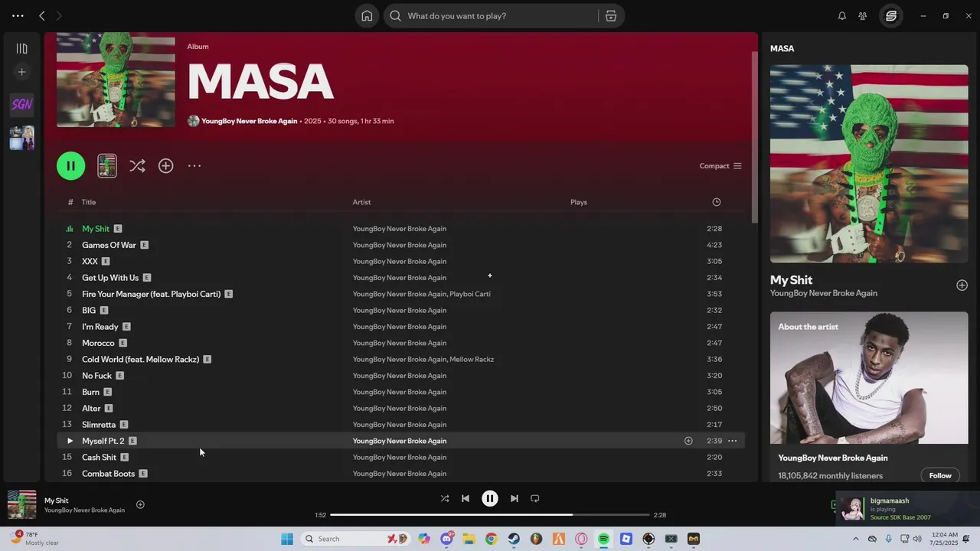Select the track Morocco
Image resolution: width=980 pixels, height=551 pixels.
pyautogui.click(x=98, y=343)
